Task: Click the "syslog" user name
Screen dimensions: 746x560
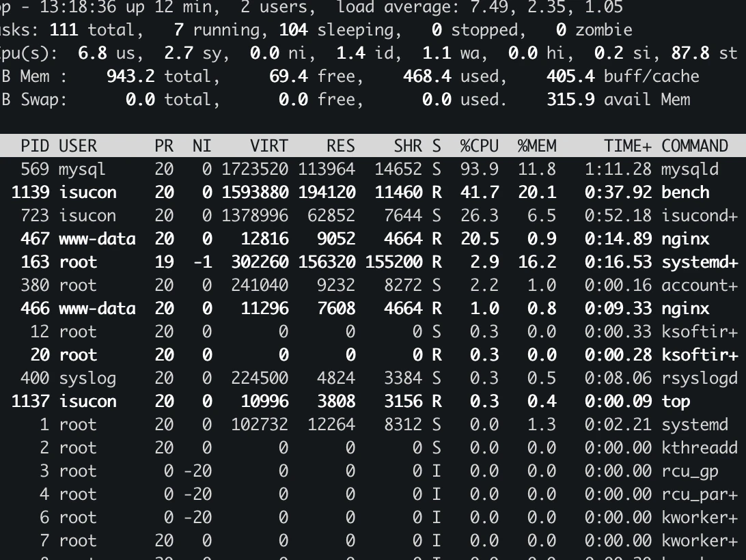Action: (x=87, y=378)
